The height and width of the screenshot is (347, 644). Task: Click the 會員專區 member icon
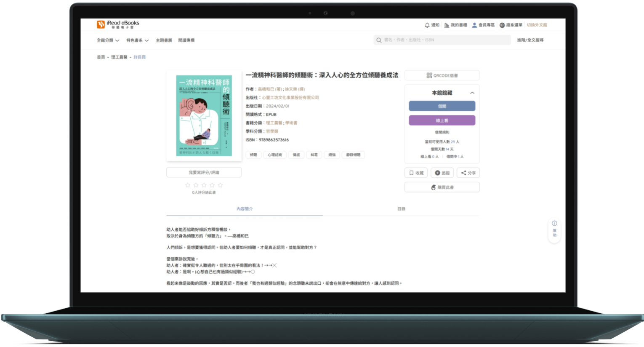[x=474, y=25]
